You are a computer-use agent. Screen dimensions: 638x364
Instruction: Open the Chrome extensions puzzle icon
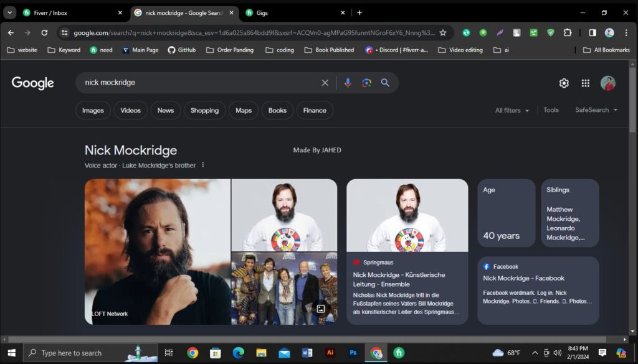point(568,33)
